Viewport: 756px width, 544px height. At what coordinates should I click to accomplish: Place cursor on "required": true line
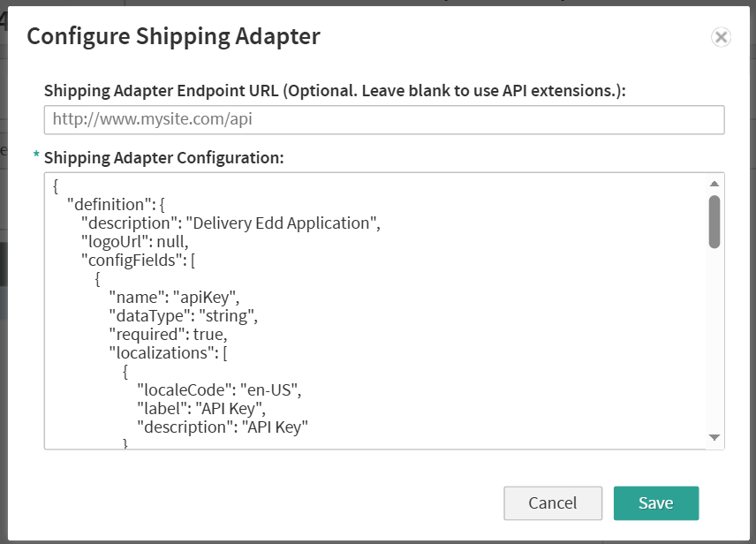click(x=168, y=334)
